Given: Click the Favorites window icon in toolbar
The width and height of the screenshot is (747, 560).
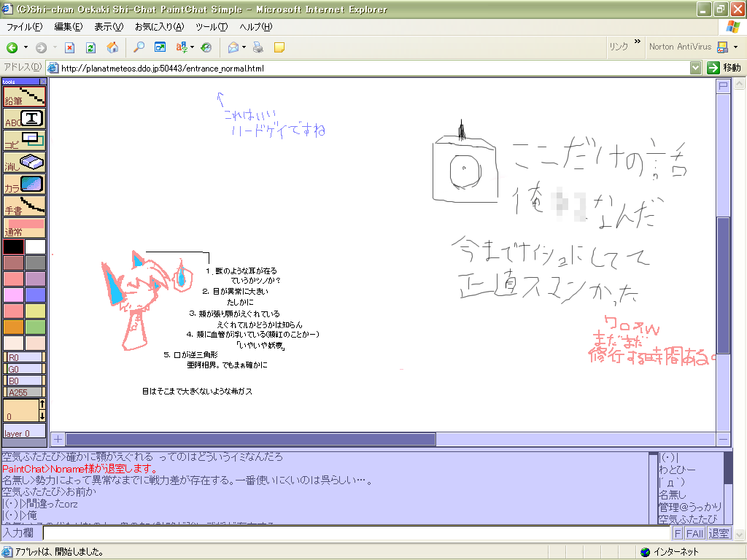Looking at the screenshot, I should click(160, 47).
